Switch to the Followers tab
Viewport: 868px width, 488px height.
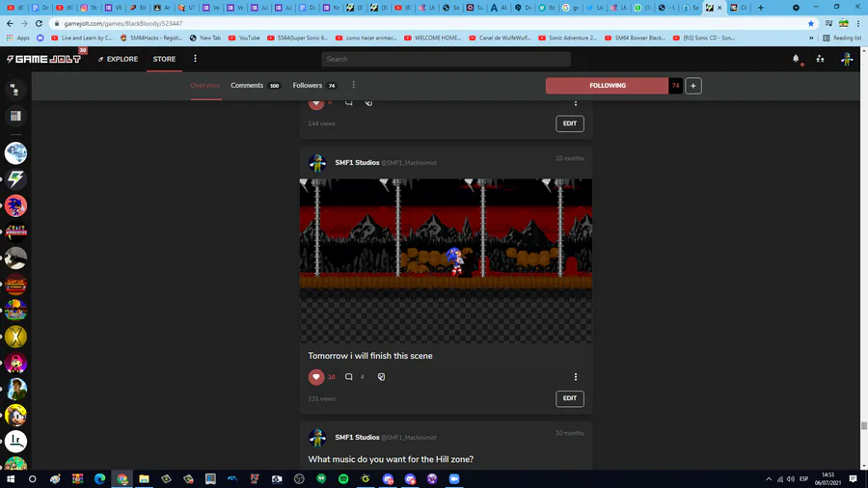314,85
